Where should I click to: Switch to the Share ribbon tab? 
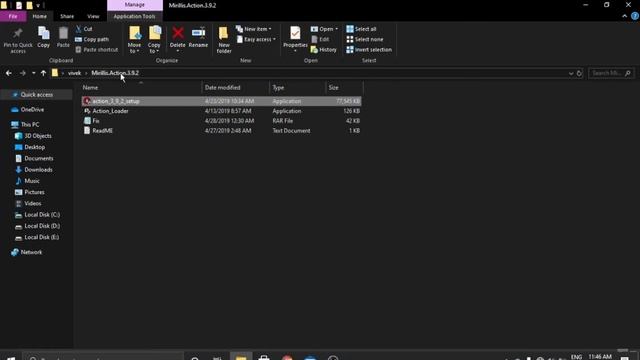coord(67,16)
